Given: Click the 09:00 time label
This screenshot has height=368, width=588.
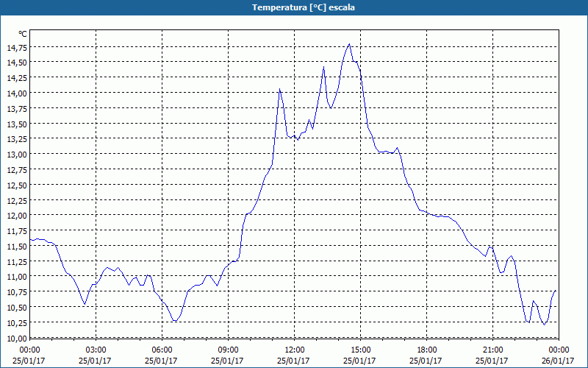Looking at the screenshot, I should pos(228,350).
